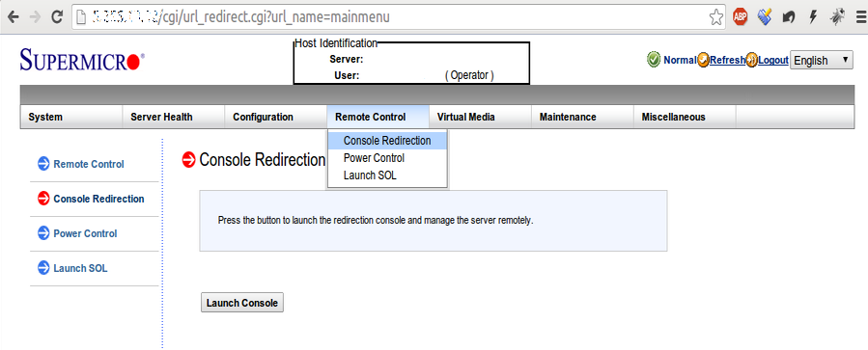The image size is (868, 350).
Task: Click the Logout link
Action: pos(773,60)
